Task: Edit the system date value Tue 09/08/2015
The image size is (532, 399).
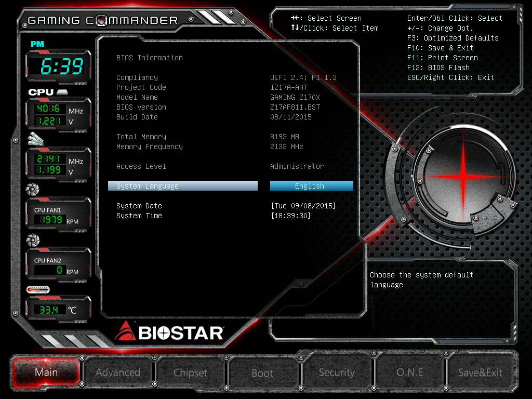Action: [303, 206]
